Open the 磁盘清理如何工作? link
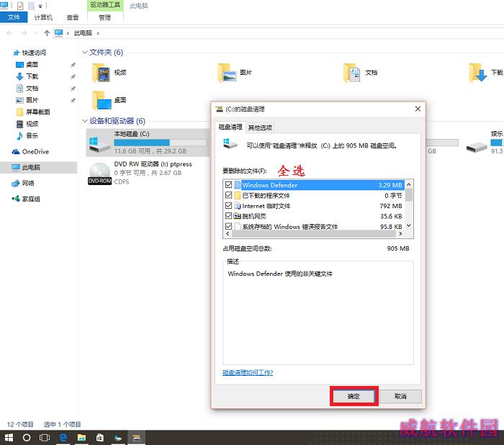 [248, 372]
